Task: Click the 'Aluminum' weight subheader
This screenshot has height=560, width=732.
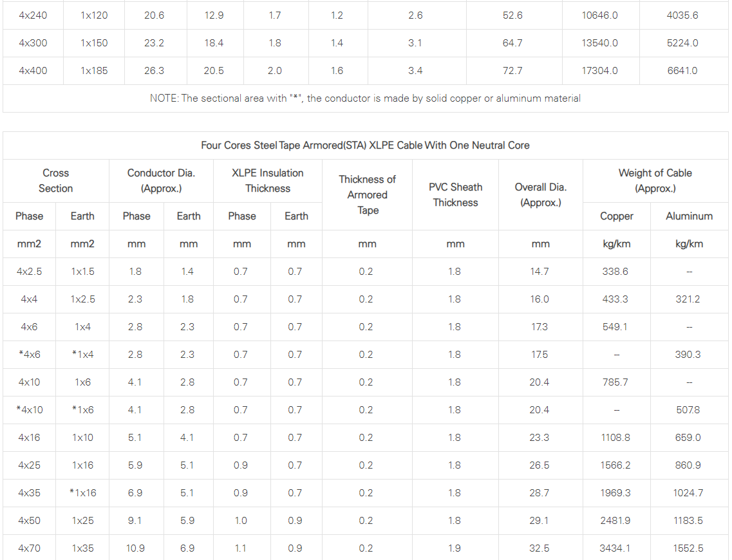Action: pos(689,216)
